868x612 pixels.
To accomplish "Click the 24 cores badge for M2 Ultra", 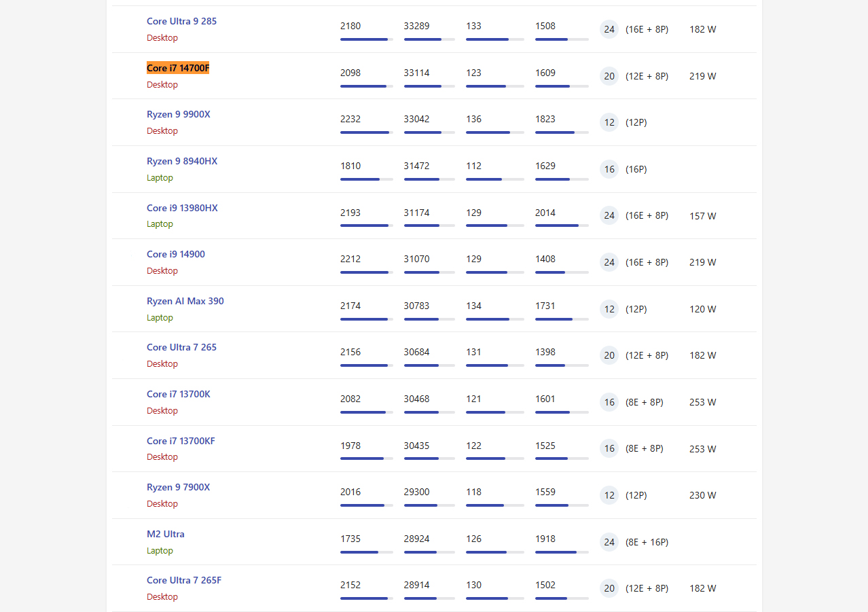I will 609,542.
